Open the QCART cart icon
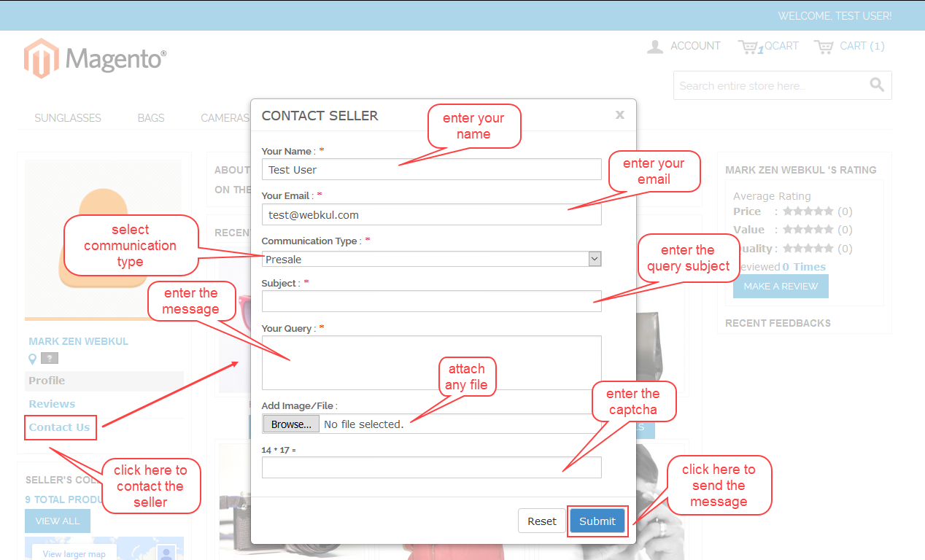The image size is (925, 560). (748, 47)
